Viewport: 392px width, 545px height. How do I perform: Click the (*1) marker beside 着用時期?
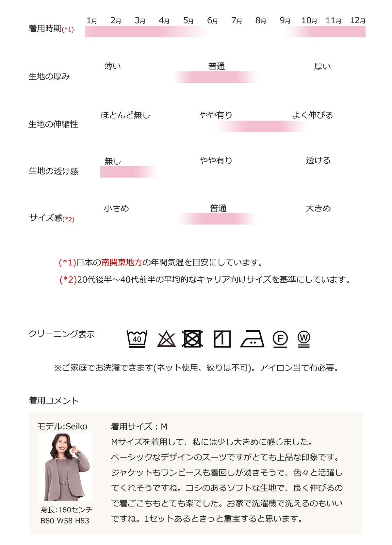68,29
